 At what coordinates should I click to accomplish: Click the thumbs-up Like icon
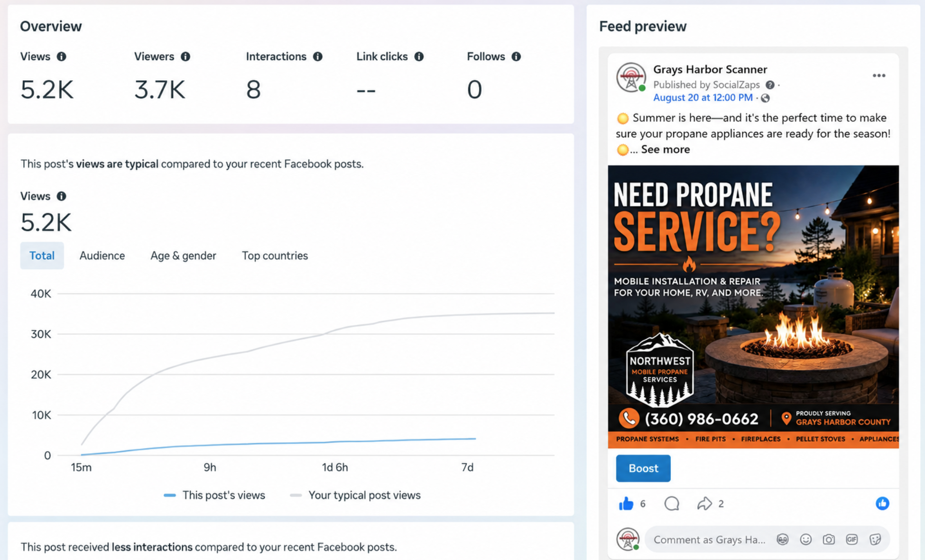point(626,503)
